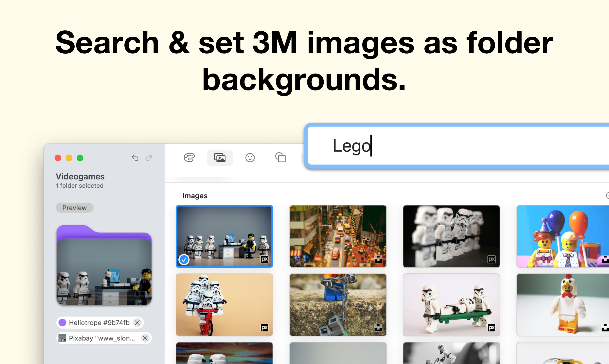Click Pixabay badge on dark stormtroopers image
The image size is (609, 364).
click(x=492, y=259)
